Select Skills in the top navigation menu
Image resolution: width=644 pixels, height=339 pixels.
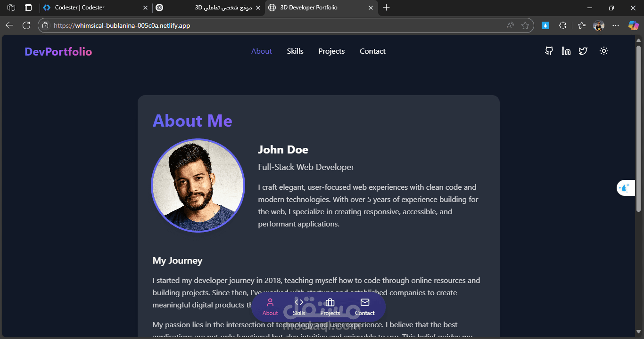coord(295,51)
